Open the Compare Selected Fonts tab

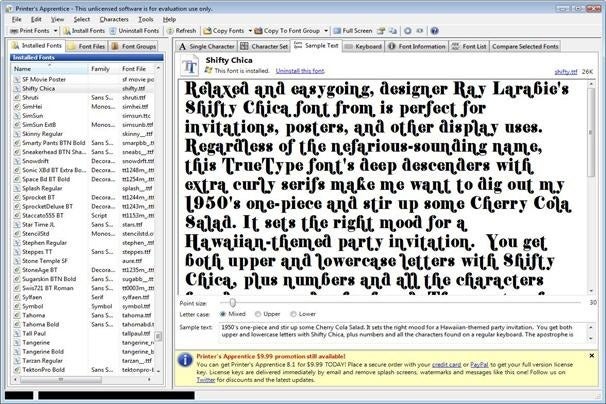[x=525, y=46]
